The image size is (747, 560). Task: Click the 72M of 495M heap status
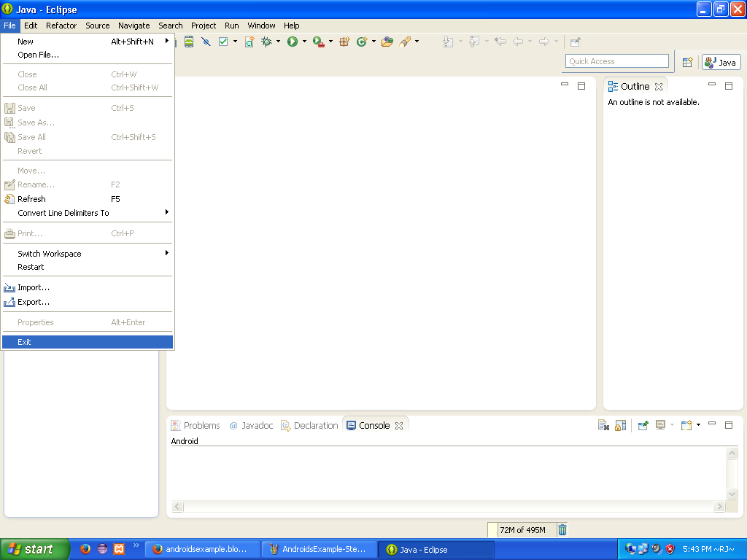click(522, 530)
